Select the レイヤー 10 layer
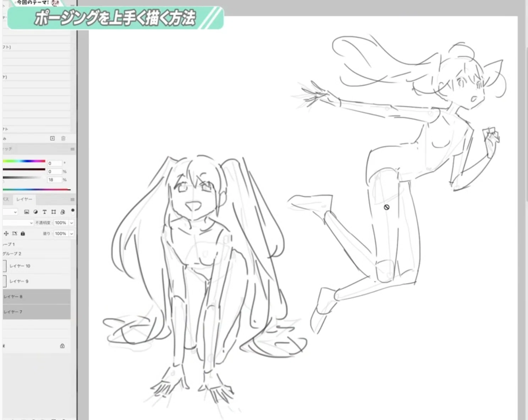 click(x=37, y=266)
